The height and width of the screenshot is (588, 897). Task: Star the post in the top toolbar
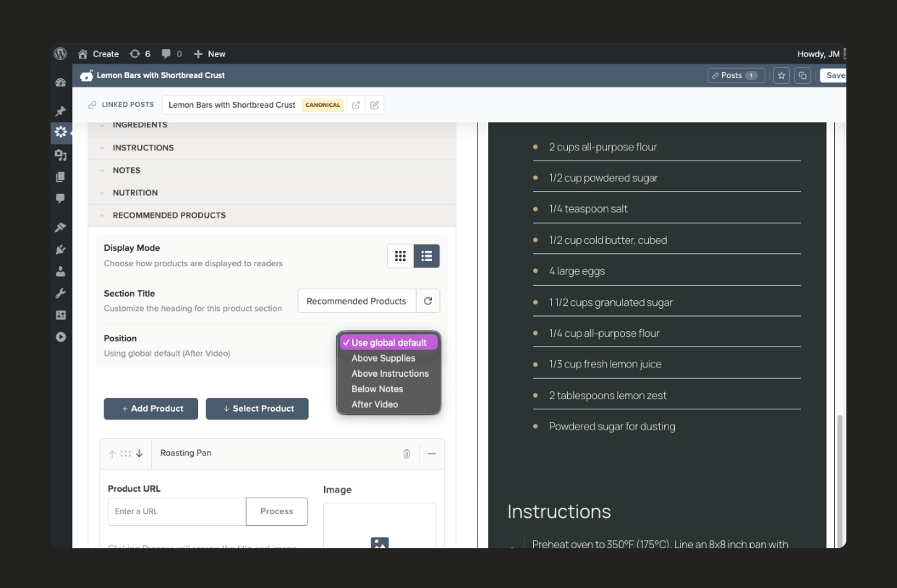(781, 75)
